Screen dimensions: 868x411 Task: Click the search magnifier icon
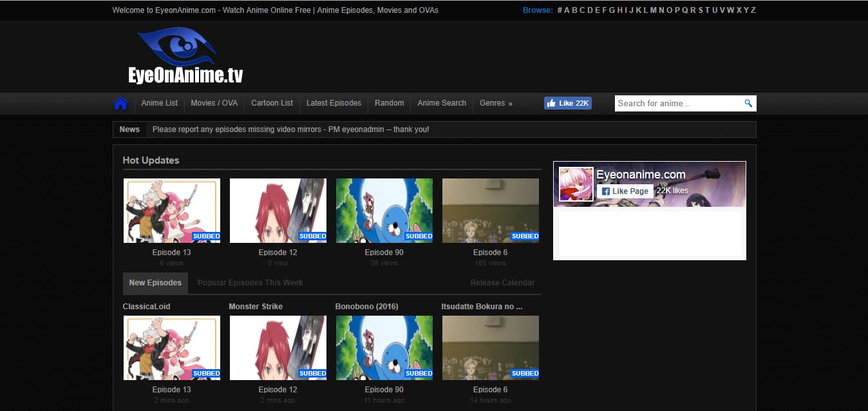[x=748, y=103]
